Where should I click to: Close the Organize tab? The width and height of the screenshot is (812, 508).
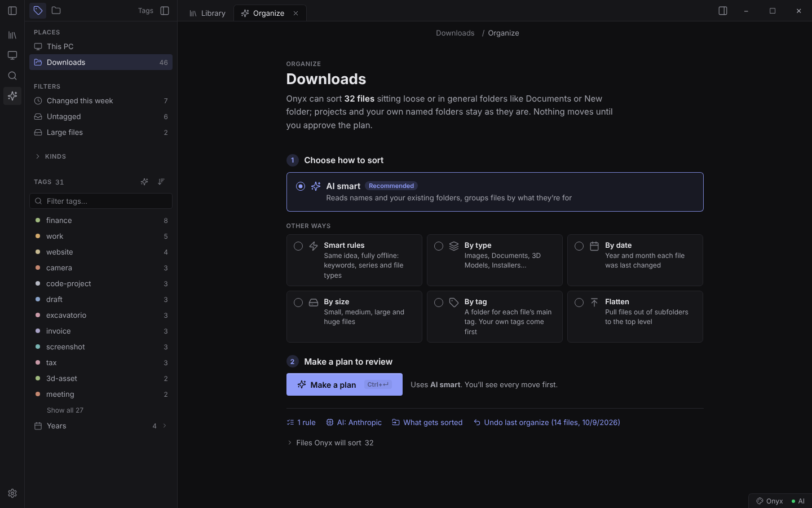[x=295, y=14]
